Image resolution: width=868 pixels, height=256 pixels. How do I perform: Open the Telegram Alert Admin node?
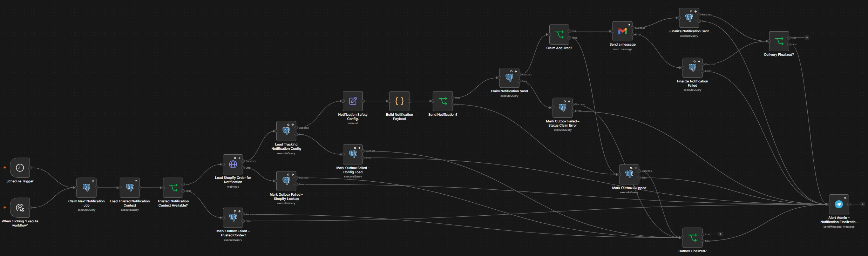pyautogui.click(x=839, y=204)
